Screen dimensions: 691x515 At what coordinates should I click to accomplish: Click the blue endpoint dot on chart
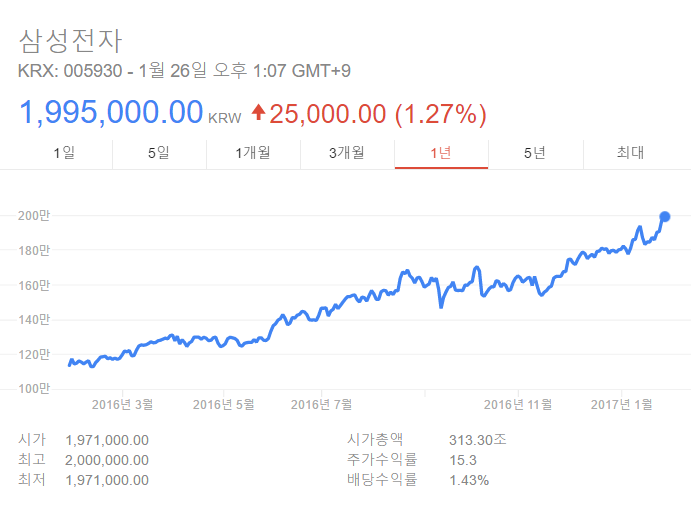pos(665,217)
